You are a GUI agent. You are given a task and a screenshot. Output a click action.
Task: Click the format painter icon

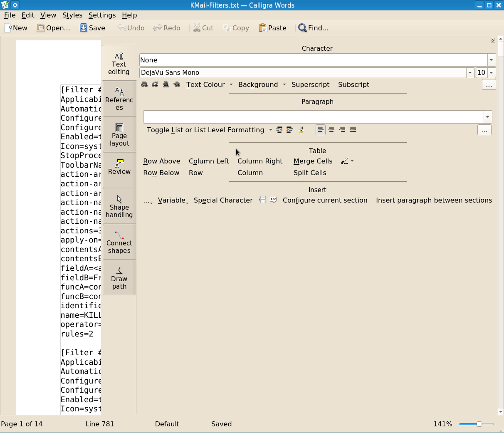point(301,130)
